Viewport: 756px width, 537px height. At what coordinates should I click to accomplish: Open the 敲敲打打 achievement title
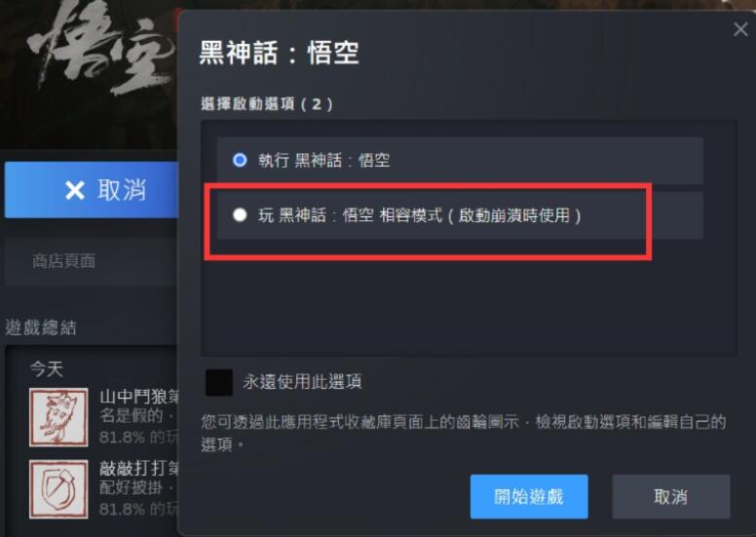click(139, 468)
